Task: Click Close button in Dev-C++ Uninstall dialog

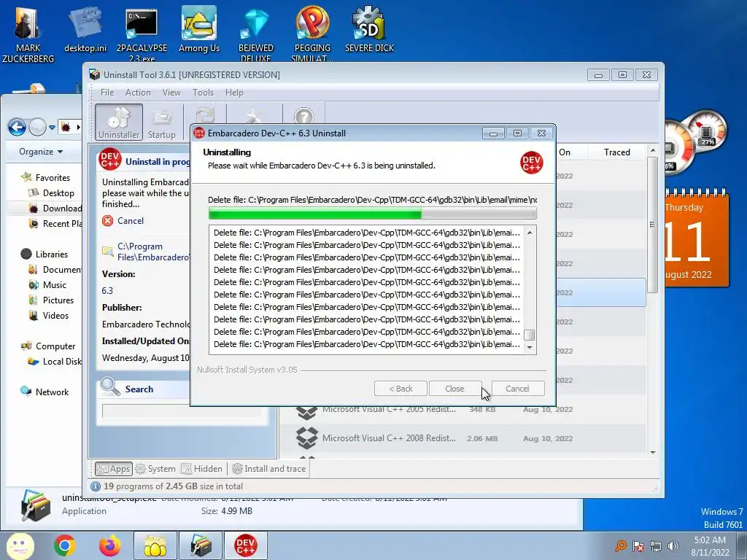Action: 454,389
